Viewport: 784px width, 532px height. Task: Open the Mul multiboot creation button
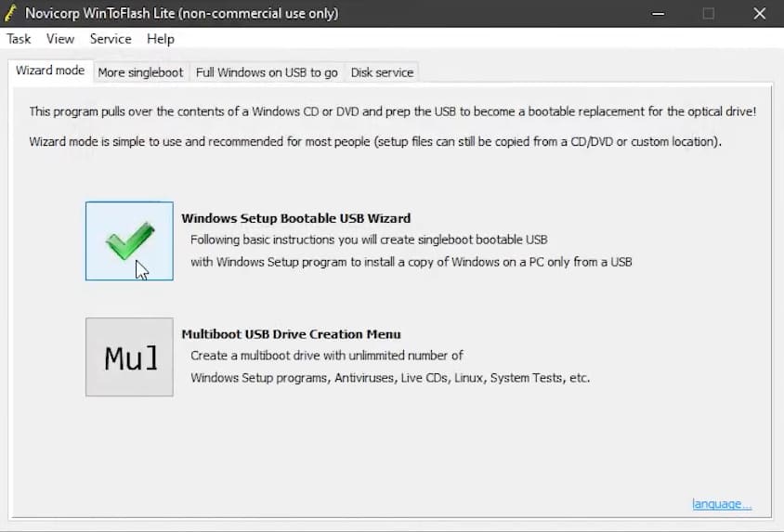tap(129, 357)
